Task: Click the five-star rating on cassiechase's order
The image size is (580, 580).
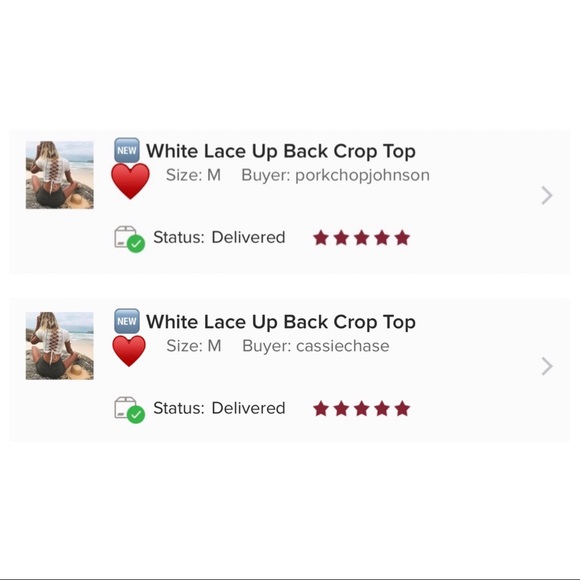Action: click(361, 408)
